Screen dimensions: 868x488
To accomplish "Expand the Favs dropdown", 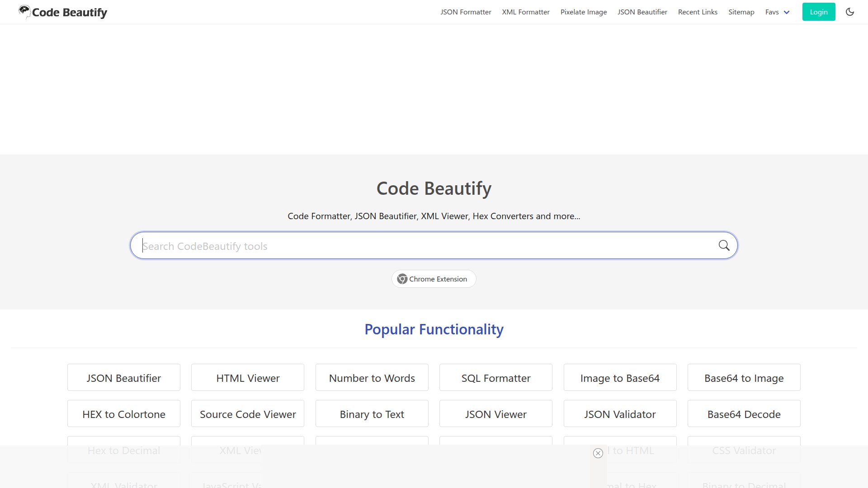I will click(777, 12).
